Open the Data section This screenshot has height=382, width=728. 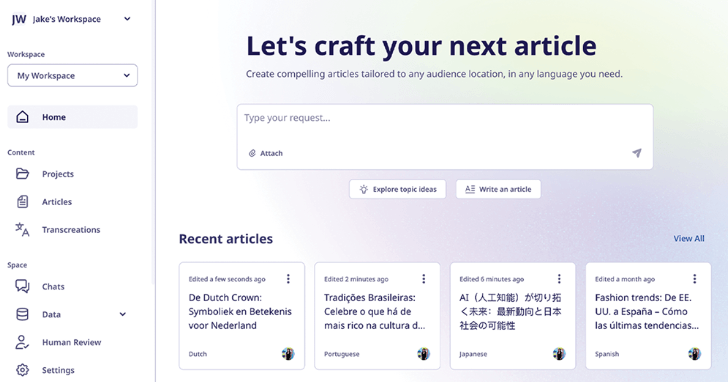tap(51, 315)
